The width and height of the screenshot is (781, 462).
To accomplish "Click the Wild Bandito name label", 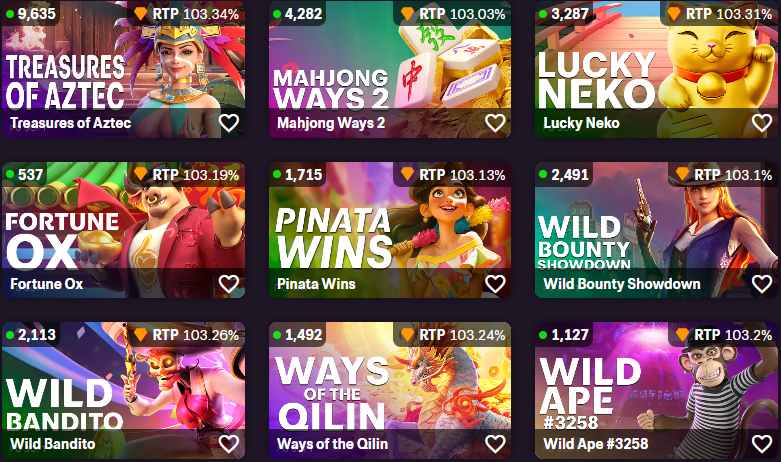I will pos(52,444).
